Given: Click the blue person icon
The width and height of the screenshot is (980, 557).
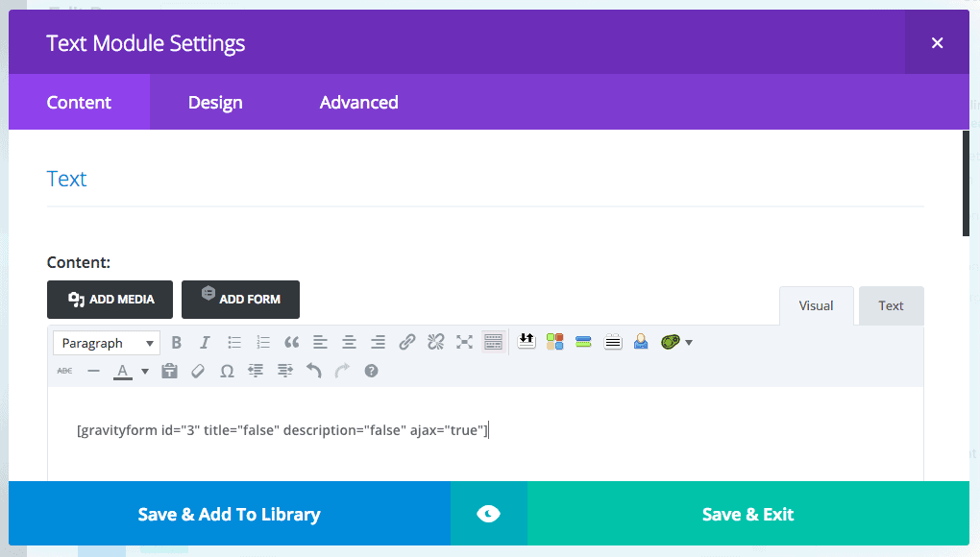Looking at the screenshot, I should 641,342.
